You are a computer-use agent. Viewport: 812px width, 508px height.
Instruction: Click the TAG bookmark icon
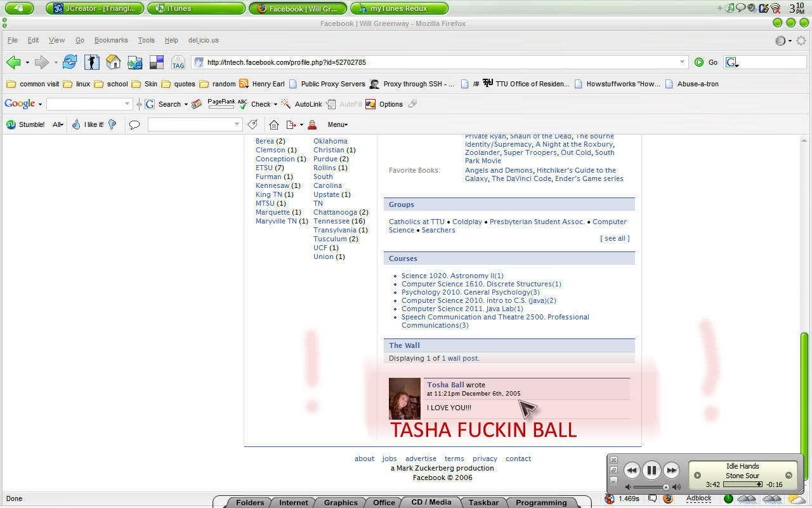[178, 62]
